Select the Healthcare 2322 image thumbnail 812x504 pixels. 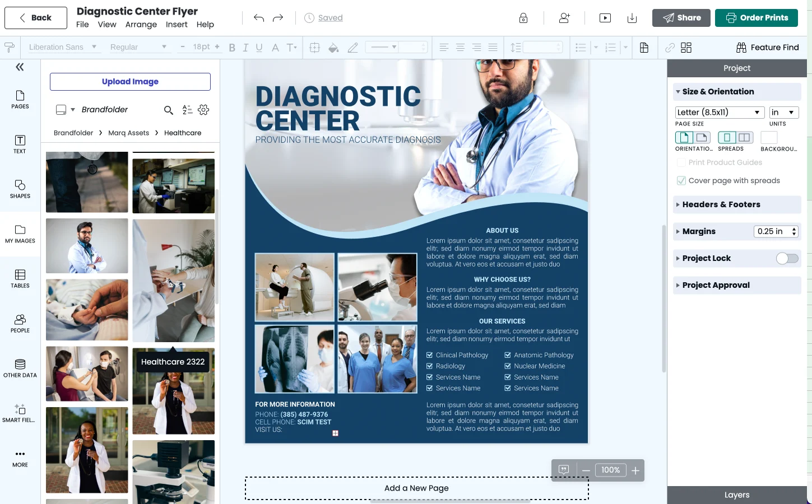click(x=173, y=391)
